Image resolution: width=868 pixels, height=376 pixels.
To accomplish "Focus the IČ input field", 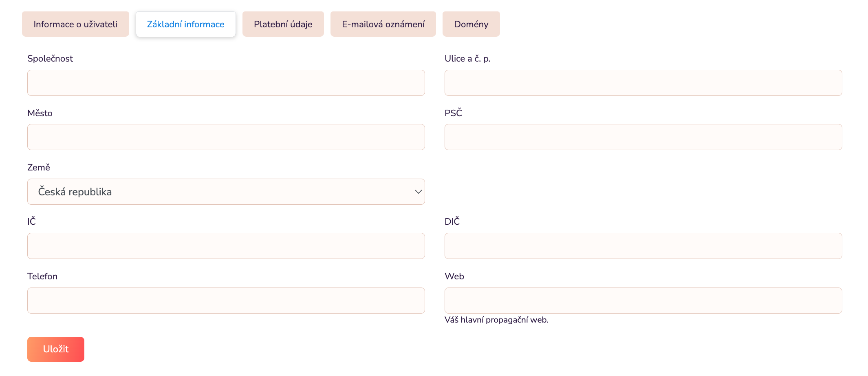I will 226,246.
